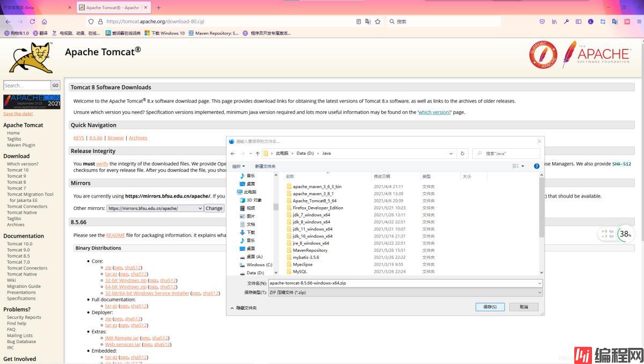Open the 组织 dropdown menu
The width and height of the screenshot is (644, 364).
(238, 166)
